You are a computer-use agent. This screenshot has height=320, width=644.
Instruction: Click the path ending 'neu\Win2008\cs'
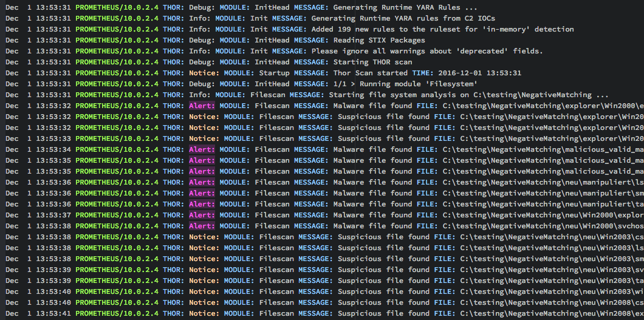552,302
